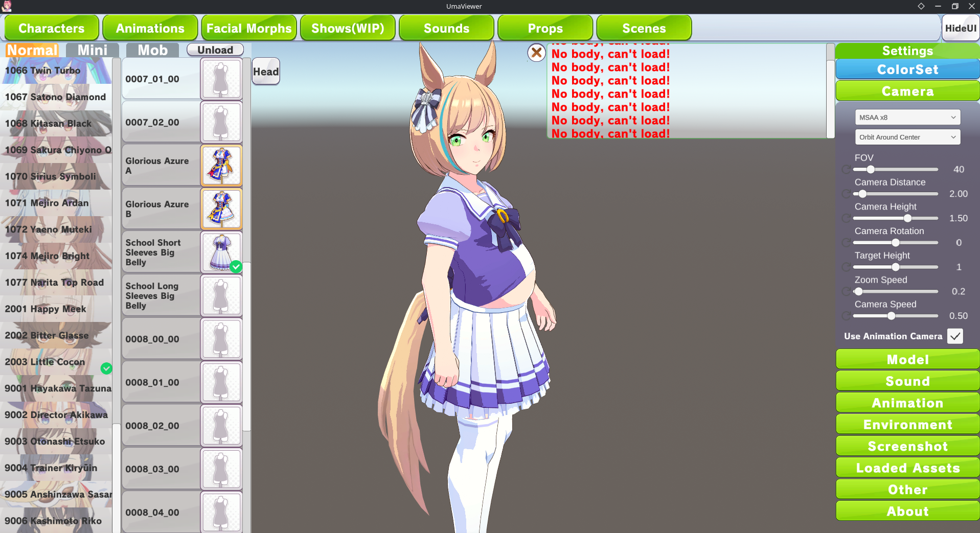This screenshot has height=533, width=980.
Task: Expand the About section
Action: click(907, 512)
